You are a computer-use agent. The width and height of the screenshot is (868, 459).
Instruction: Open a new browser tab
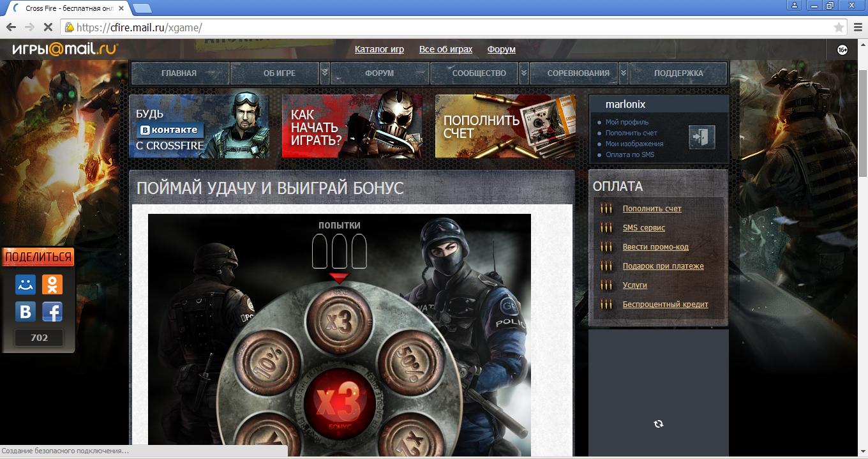142,8
